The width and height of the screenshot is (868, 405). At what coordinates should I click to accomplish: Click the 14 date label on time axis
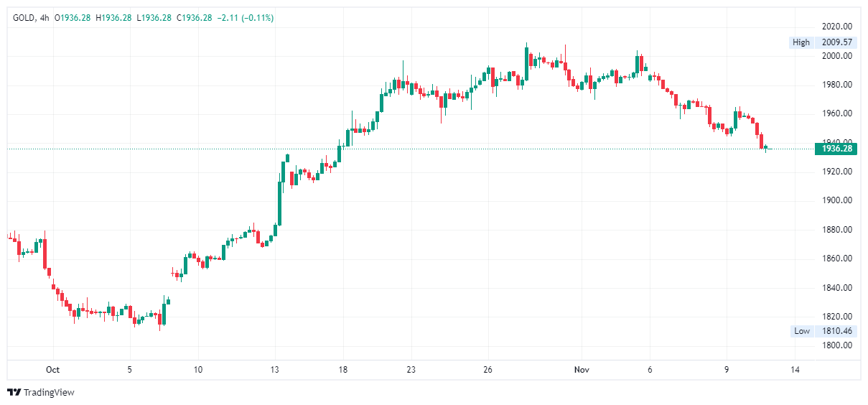point(794,370)
